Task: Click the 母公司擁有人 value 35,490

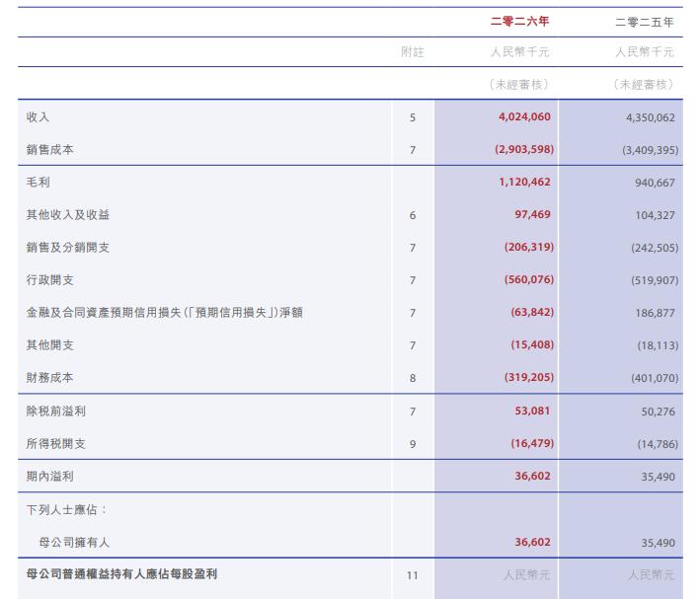Action: [x=658, y=543]
